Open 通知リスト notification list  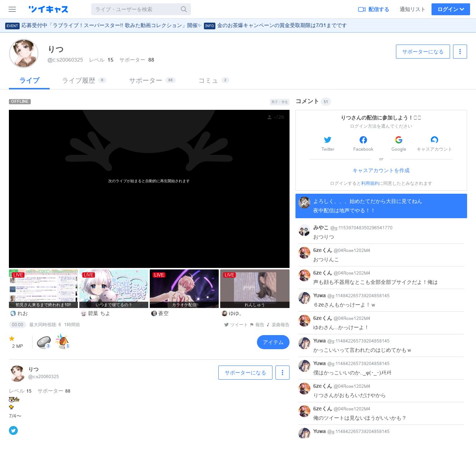click(412, 9)
